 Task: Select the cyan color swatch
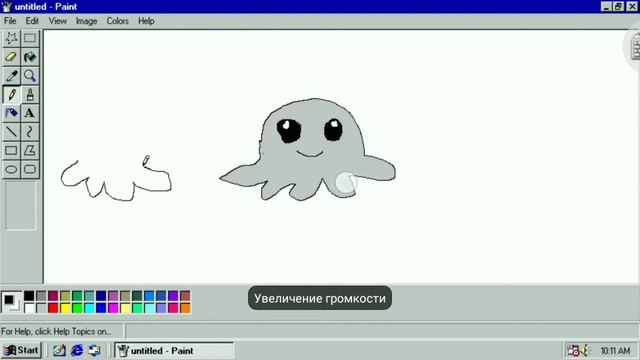89,308
